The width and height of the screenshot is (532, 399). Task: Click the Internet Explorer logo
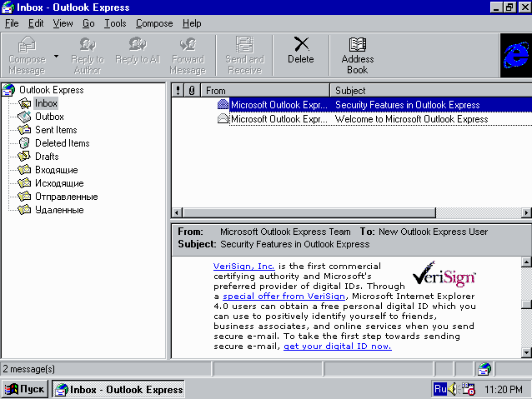point(515,55)
